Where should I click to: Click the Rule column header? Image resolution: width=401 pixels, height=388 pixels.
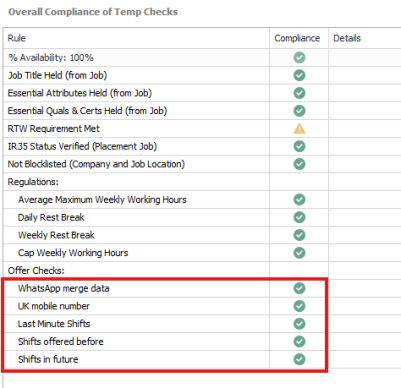pos(136,38)
